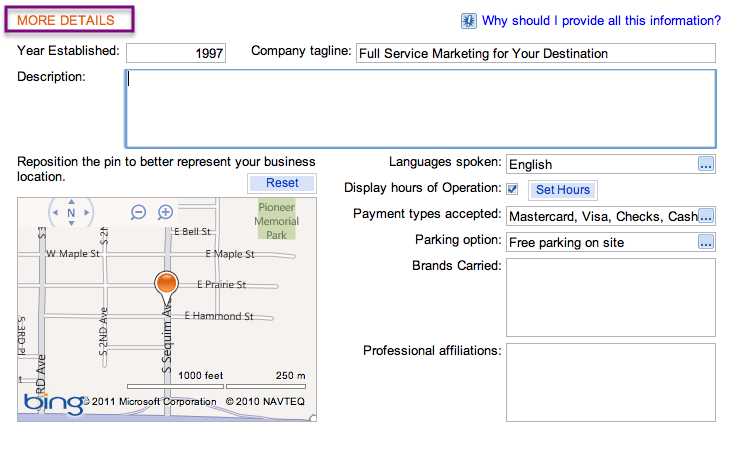Open Languages spoken selector button
The height and width of the screenshot is (473, 734).
[706, 164]
